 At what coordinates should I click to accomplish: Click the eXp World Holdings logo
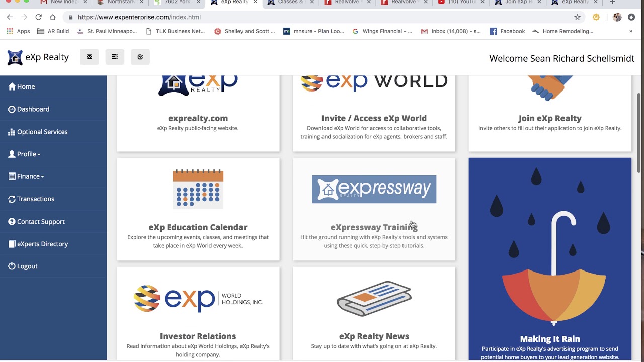coord(198,299)
